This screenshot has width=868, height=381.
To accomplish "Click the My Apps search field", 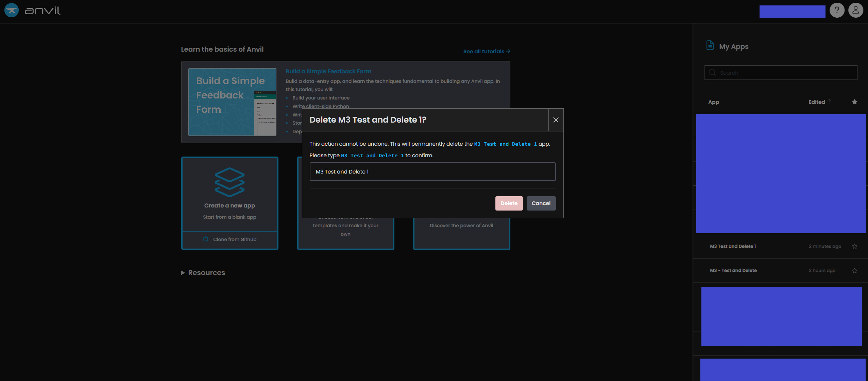I will click(781, 73).
